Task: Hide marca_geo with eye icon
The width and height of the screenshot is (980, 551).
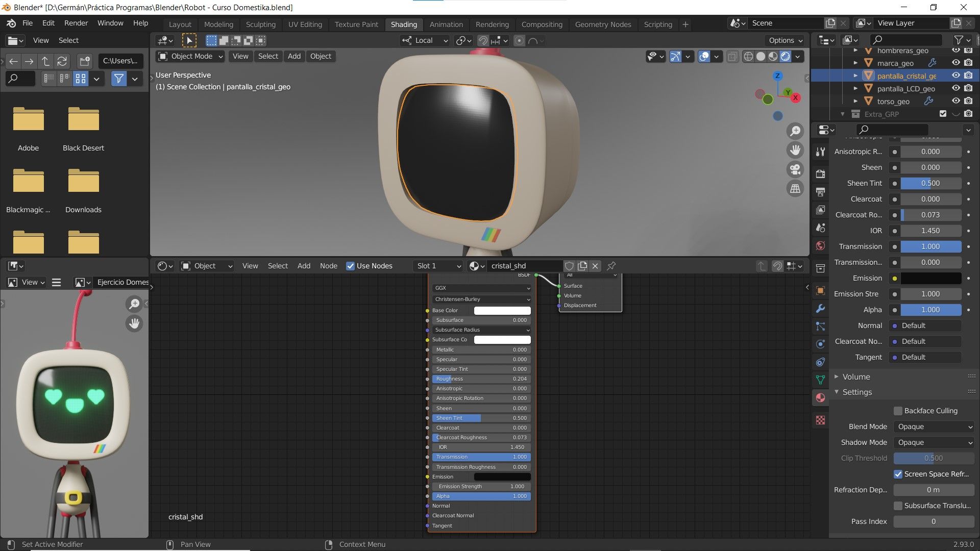Action: point(956,63)
